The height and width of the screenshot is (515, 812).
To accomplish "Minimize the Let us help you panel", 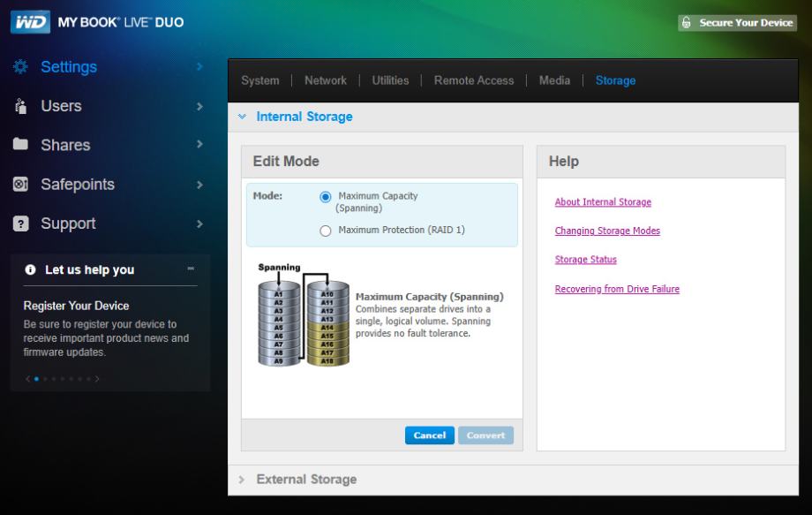I will pos(191,269).
